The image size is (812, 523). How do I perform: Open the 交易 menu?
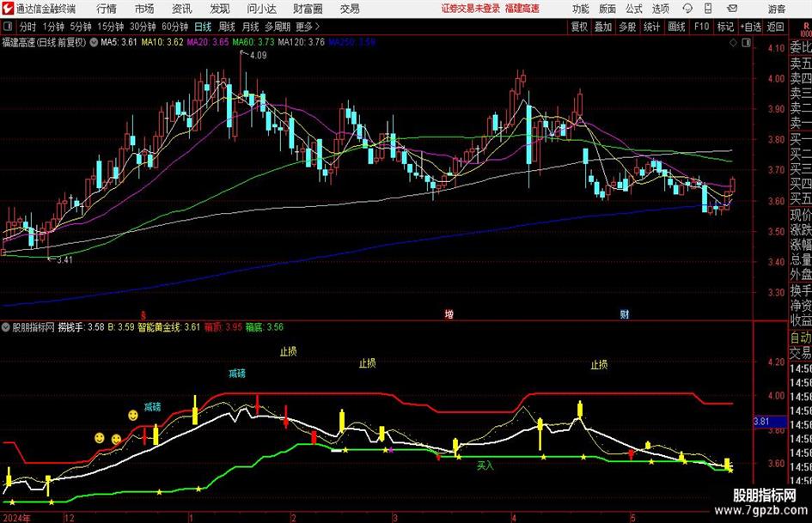(x=350, y=9)
